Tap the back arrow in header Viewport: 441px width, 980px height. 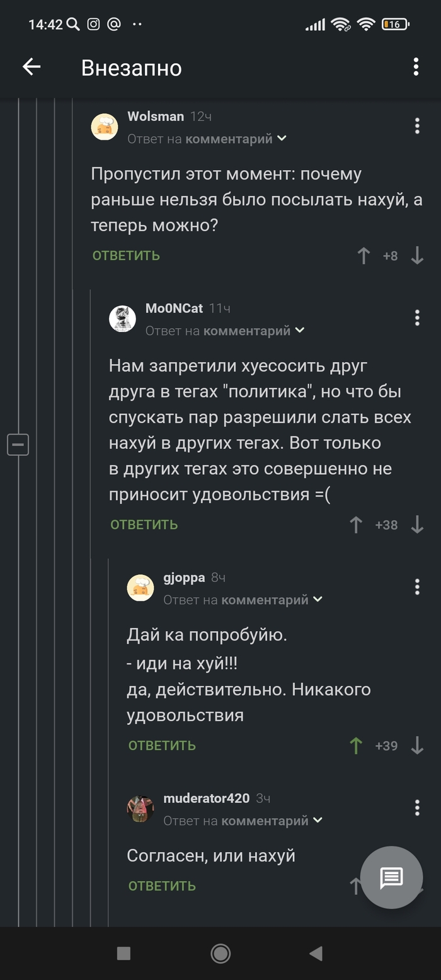point(31,67)
